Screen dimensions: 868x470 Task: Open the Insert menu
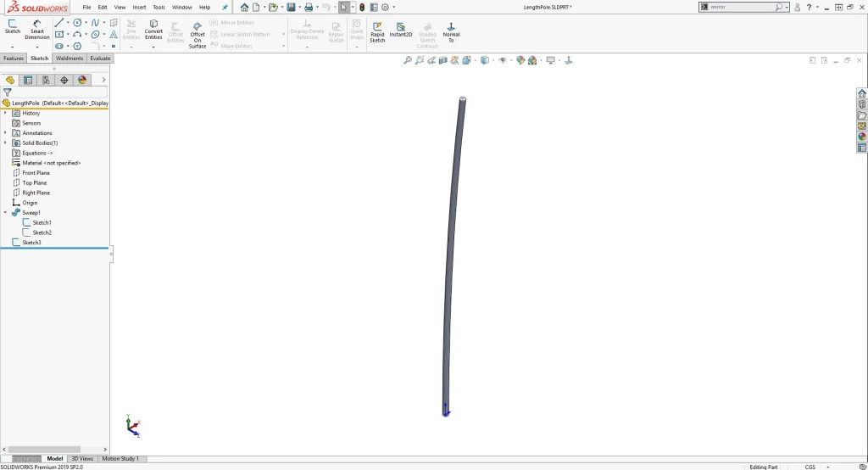pyautogui.click(x=139, y=7)
